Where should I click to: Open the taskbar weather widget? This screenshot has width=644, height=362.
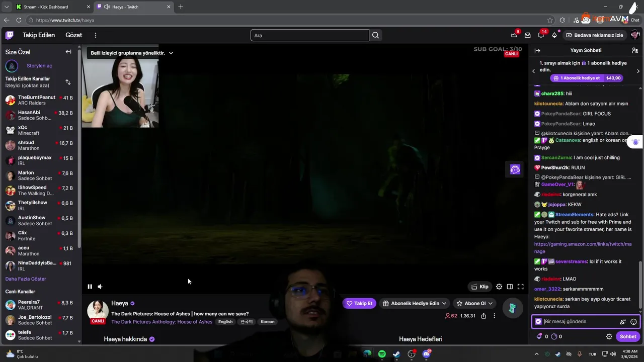pos(22,354)
